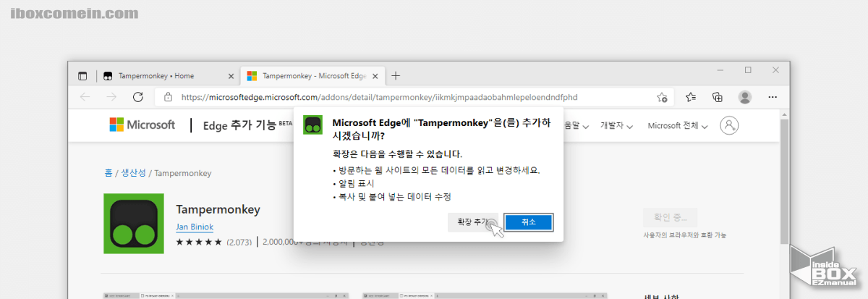
Task: Open the Collections icon
Action: [718, 97]
